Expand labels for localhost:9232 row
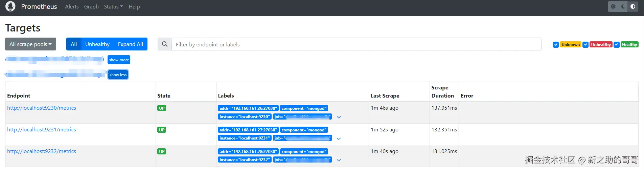The height and width of the screenshot is (170, 644). [x=339, y=160]
